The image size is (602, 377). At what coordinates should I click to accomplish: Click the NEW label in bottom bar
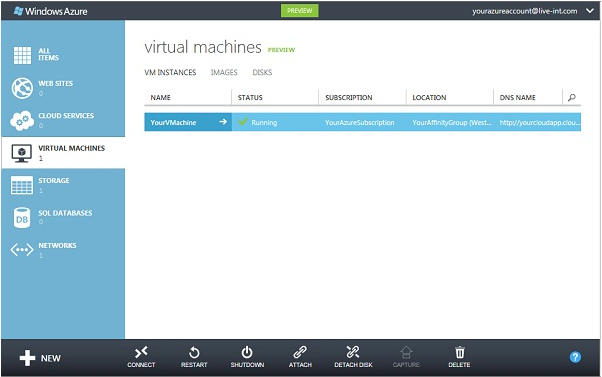pyautogui.click(x=51, y=358)
